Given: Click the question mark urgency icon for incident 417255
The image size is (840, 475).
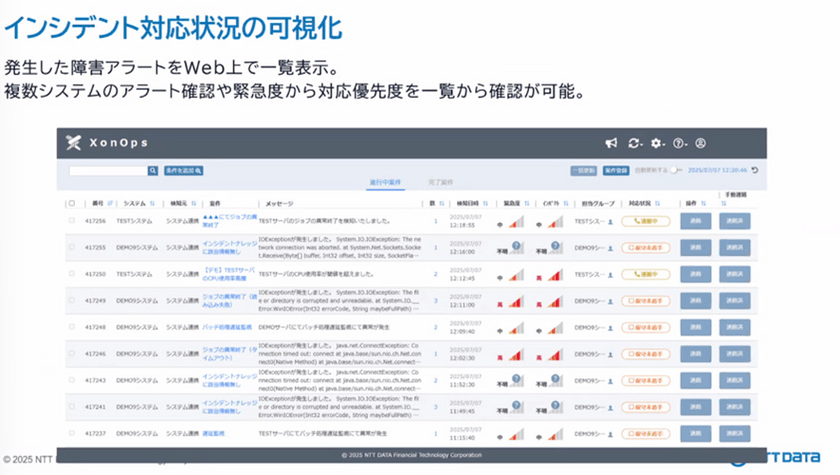Looking at the screenshot, I should 516,245.
